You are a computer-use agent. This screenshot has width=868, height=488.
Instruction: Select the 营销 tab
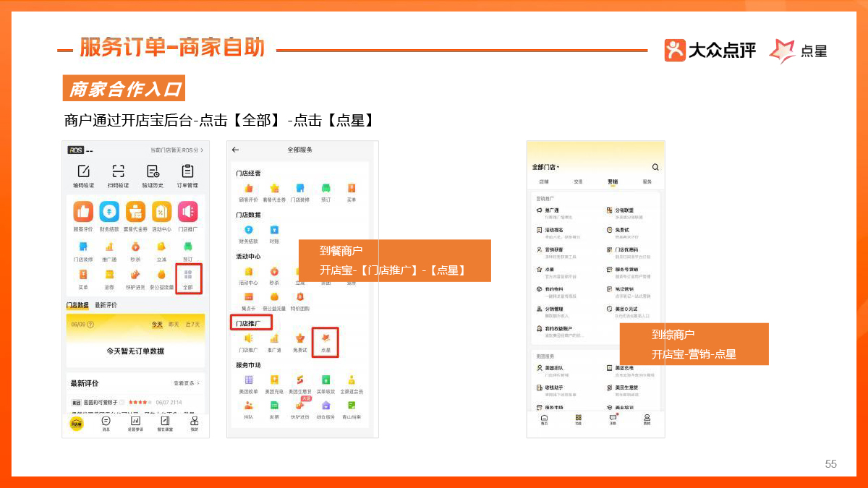(613, 182)
